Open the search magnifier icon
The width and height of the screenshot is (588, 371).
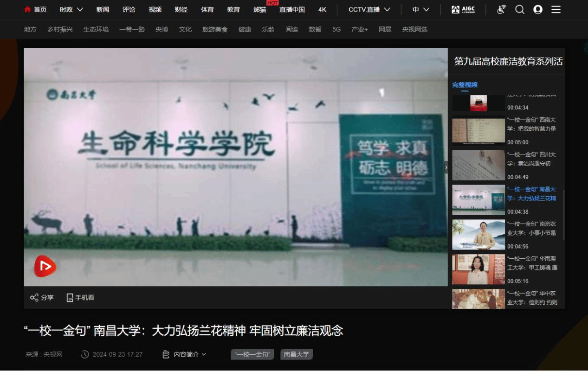point(520,10)
